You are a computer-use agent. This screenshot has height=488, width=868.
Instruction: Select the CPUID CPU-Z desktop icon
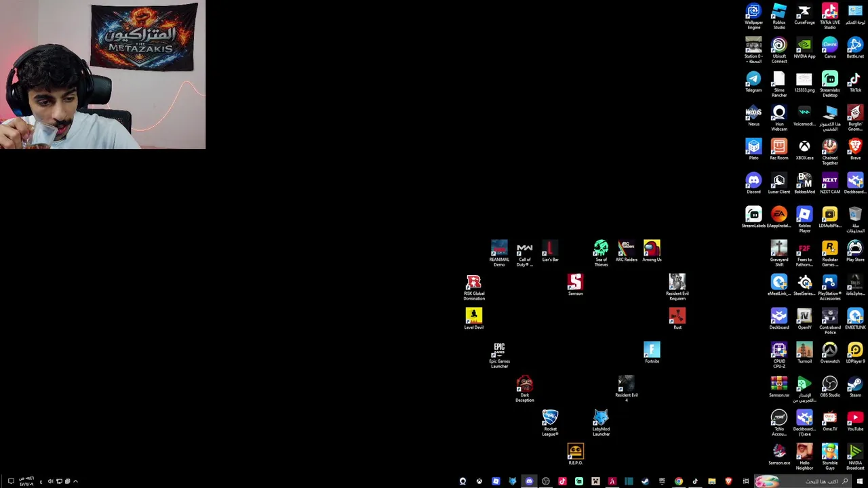[x=779, y=355]
